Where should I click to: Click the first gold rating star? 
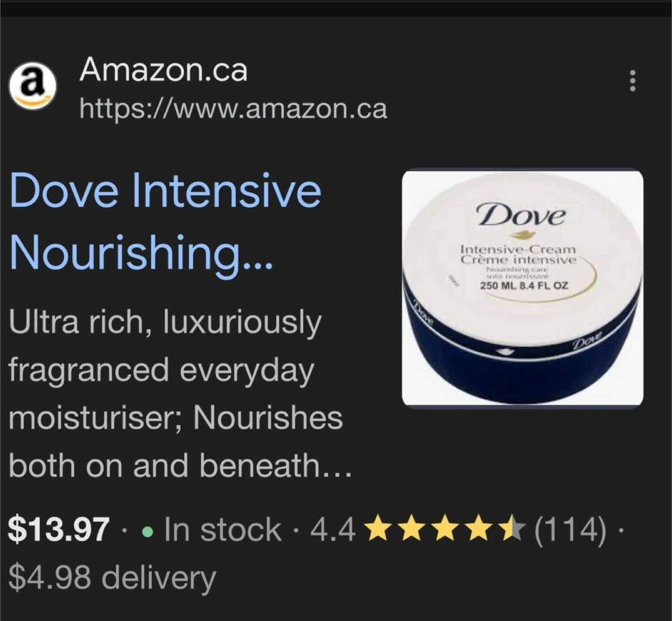tap(378, 530)
